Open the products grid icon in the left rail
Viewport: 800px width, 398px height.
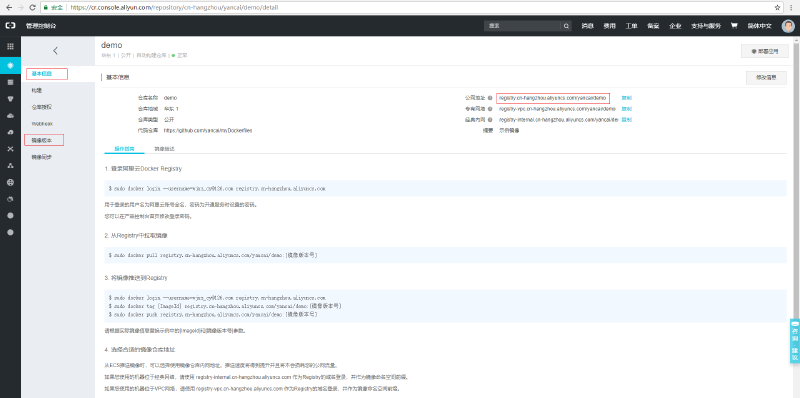(x=10, y=46)
